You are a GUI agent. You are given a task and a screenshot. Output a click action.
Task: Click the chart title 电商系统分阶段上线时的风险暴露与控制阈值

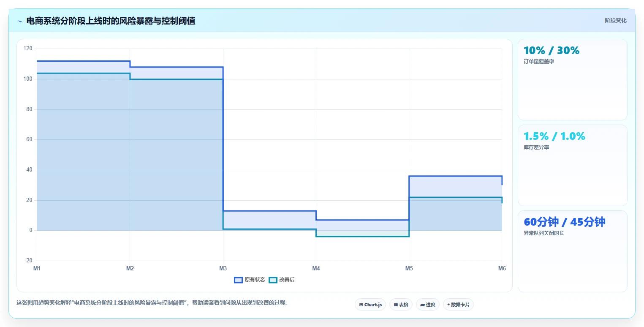[x=111, y=21]
